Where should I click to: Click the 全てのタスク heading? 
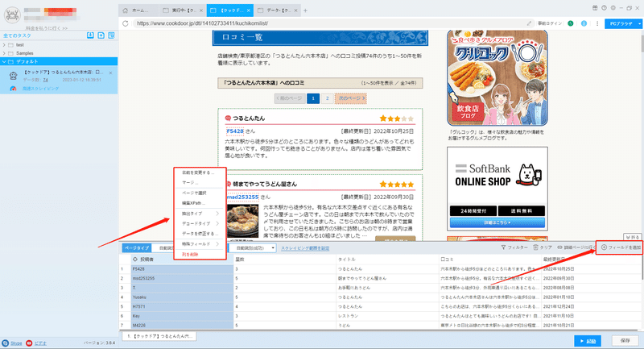pyautogui.click(x=17, y=35)
